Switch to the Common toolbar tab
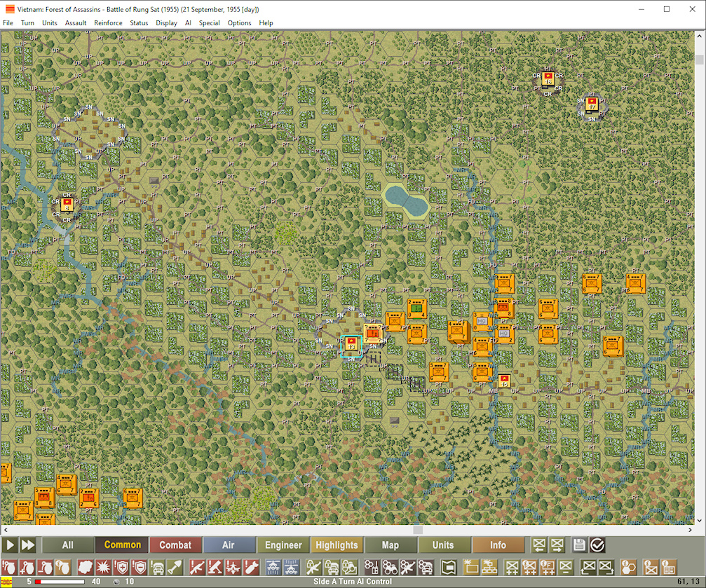 [122, 545]
